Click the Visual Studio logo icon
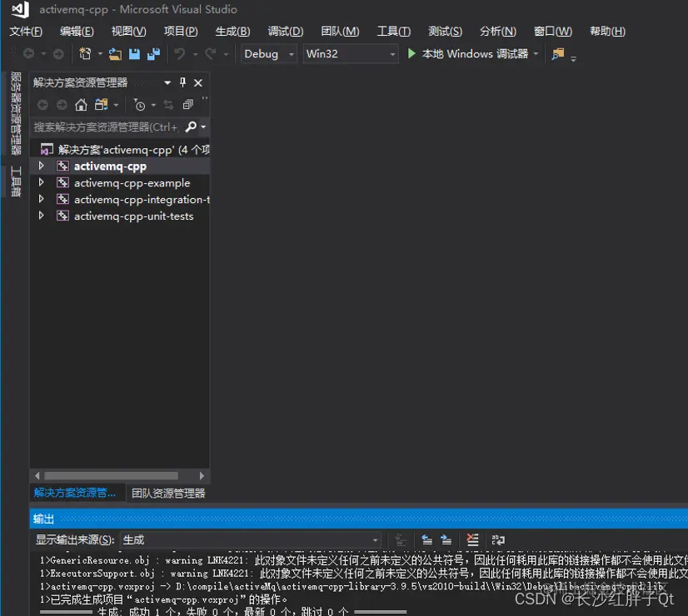 click(20, 9)
